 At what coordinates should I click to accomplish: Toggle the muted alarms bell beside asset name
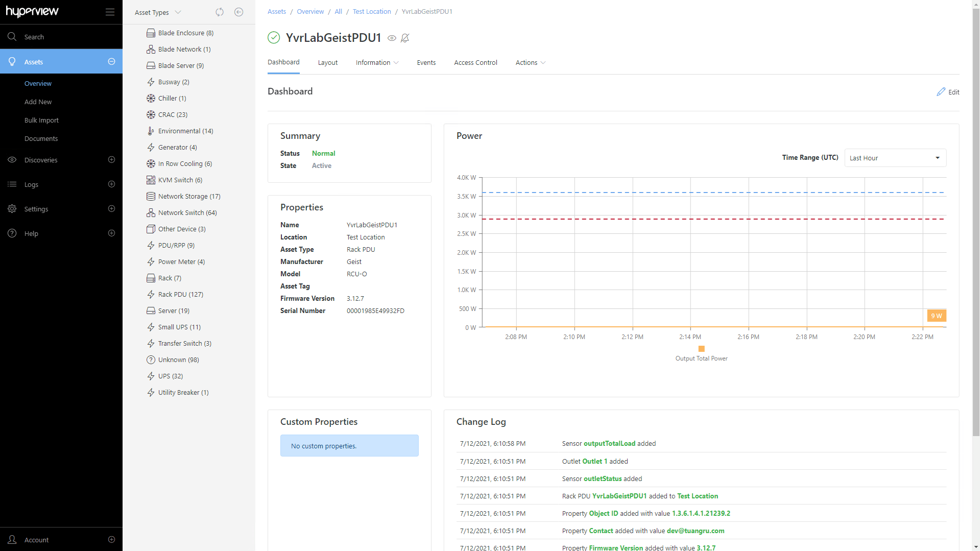(x=405, y=38)
